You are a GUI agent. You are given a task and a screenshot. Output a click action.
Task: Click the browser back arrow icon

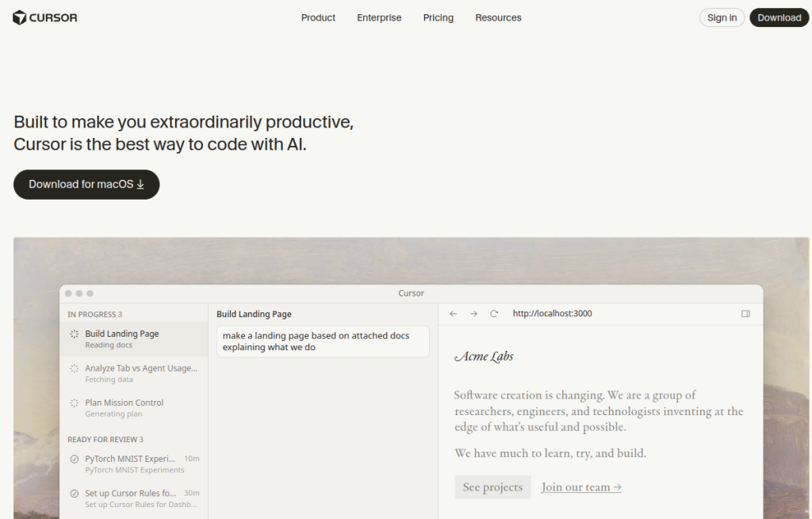tap(454, 314)
